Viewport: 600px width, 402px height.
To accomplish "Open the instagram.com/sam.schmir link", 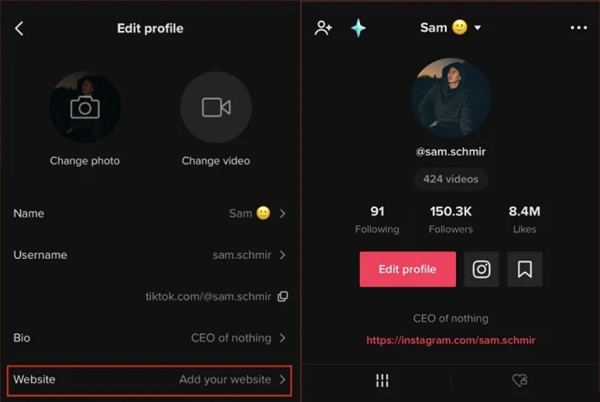I will point(450,340).
